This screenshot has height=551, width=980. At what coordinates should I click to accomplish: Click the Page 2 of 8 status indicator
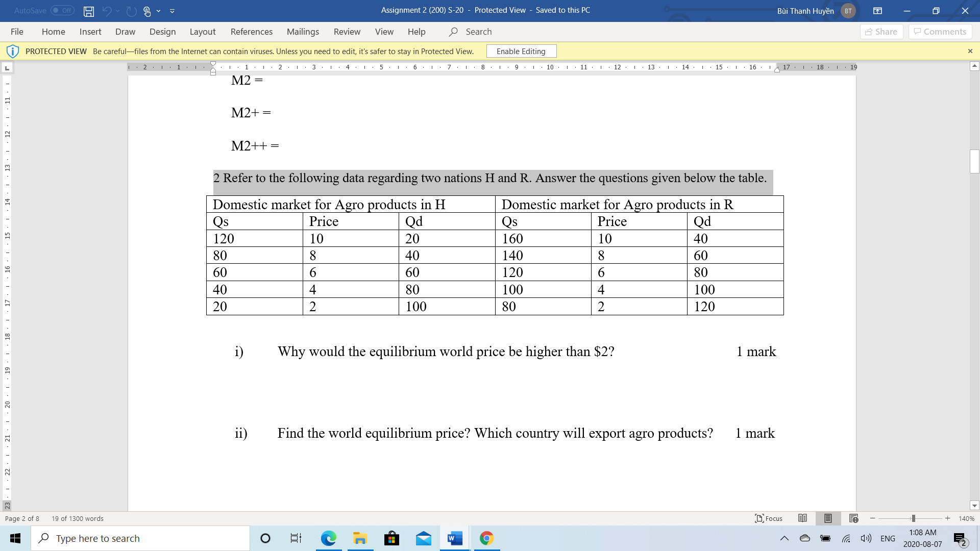(22, 518)
